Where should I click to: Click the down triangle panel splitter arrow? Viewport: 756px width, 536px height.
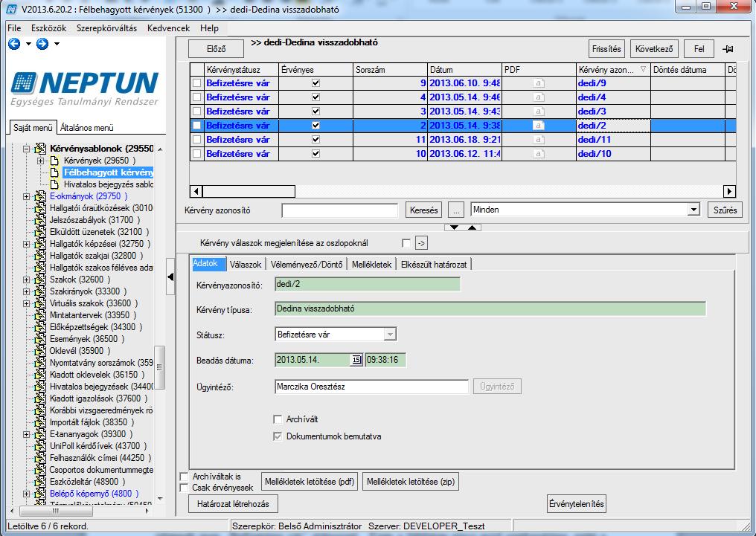click(454, 227)
